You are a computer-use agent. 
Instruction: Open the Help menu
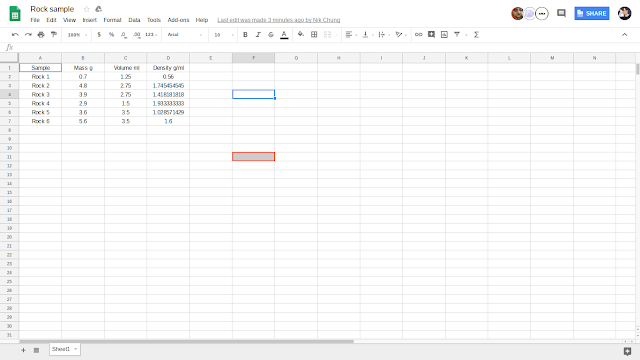[x=202, y=20]
